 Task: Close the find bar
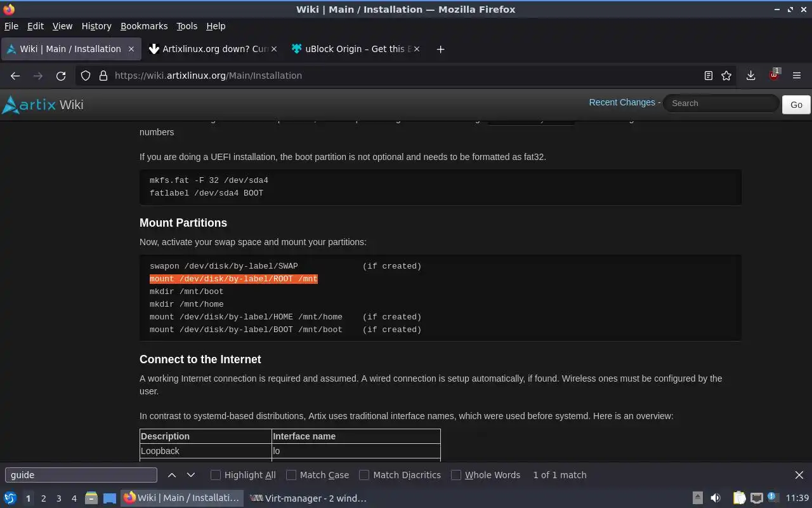(799, 475)
